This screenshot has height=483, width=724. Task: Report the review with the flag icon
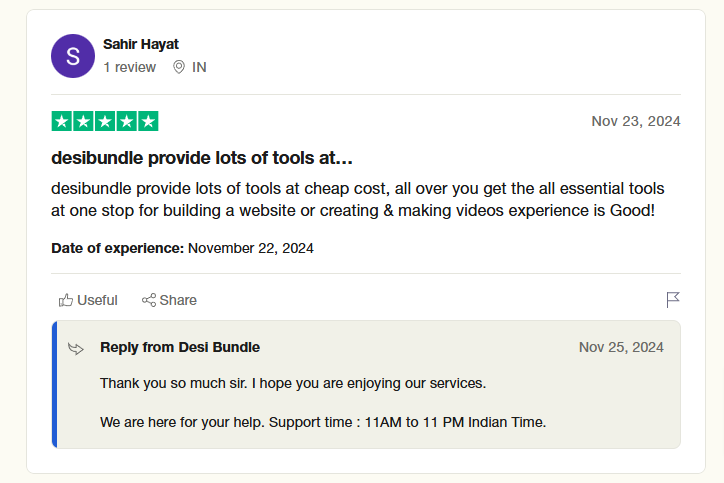point(673,300)
